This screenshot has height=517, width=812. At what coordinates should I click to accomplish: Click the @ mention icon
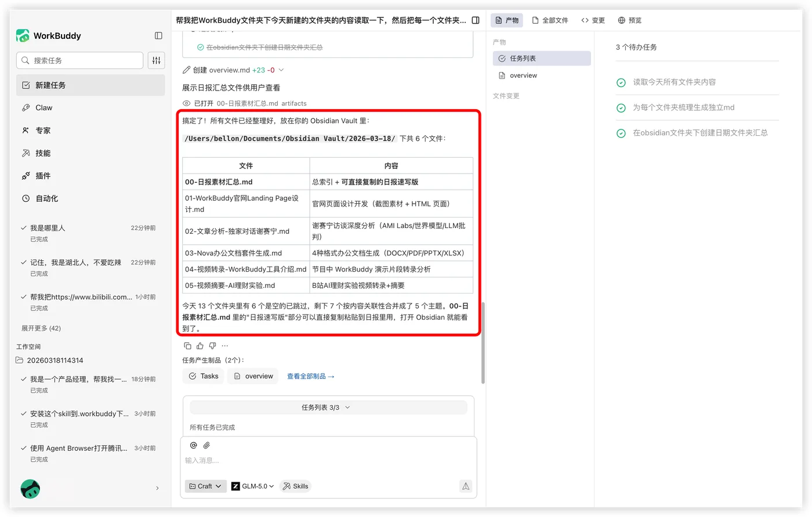[194, 445]
